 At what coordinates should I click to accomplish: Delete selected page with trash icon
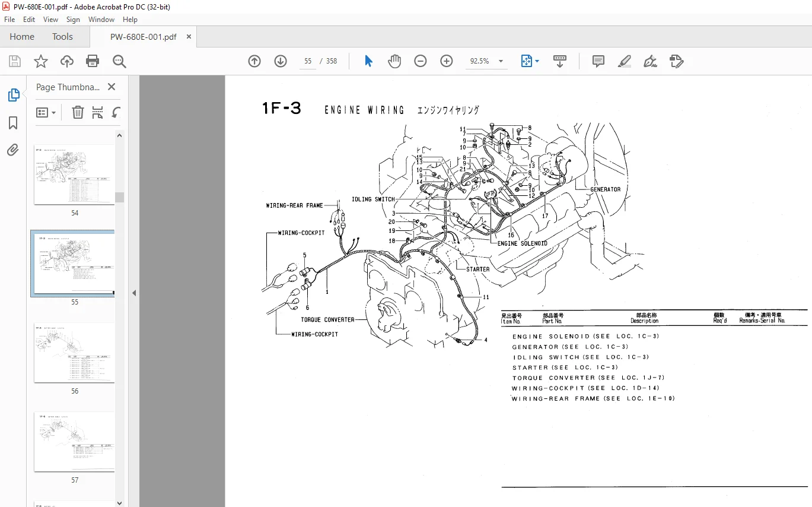pos(78,112)
